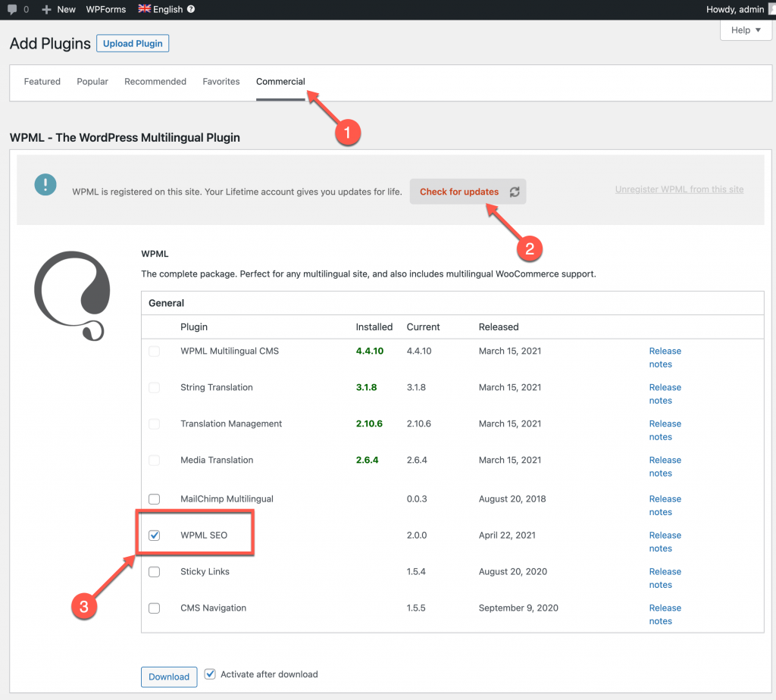Image resolution: width=776 pixels, height=700 pixels.
Task: Toggle Activate after download checkbox
Action: tap(210, 673)
